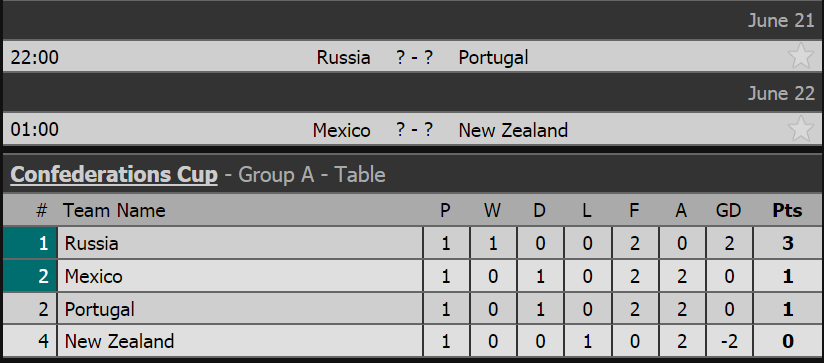
Task: Open the Confederations Cup link
Action: pyautogui.click(x=114, y=174)
